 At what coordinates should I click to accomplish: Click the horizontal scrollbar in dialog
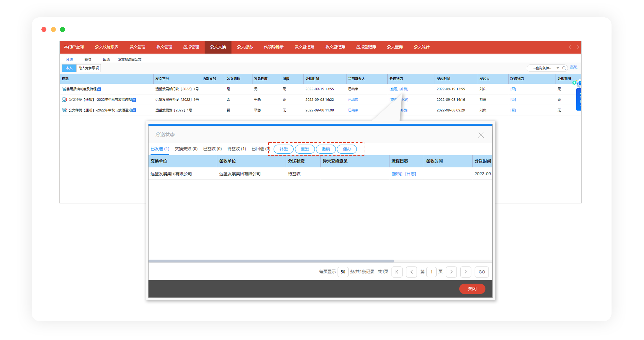tap(271, 261)
